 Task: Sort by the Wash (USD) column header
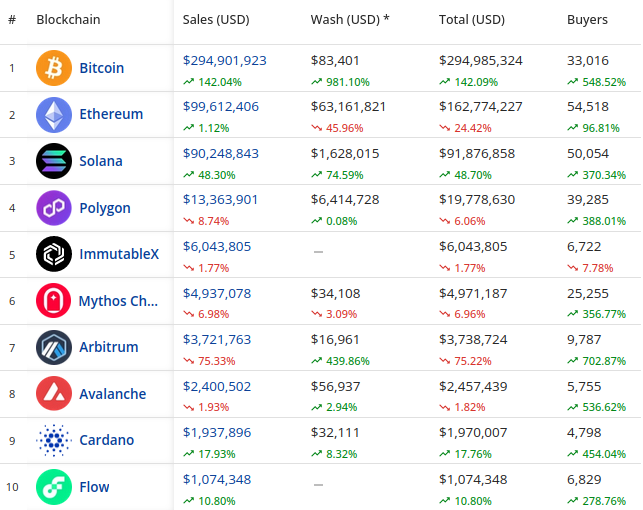(x=350, y=20)
